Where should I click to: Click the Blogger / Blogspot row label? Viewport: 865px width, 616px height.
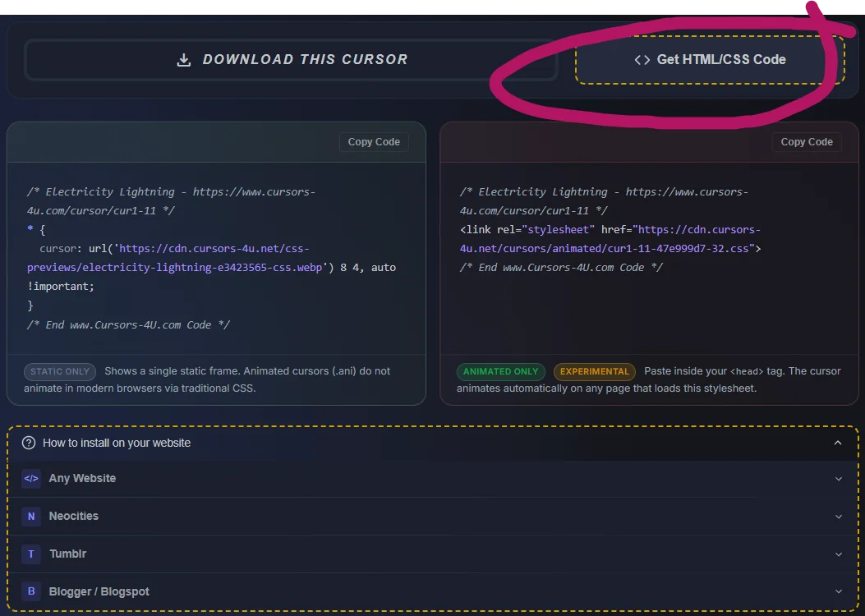coord(99,591)
